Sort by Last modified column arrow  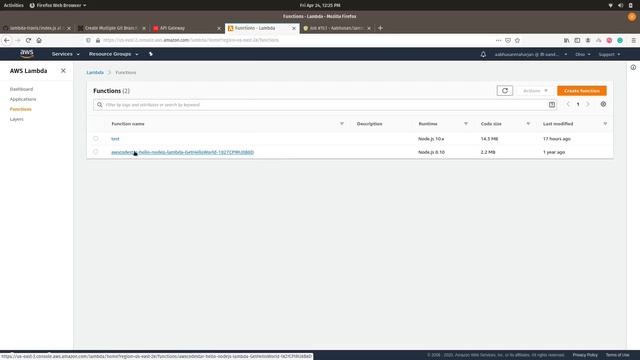pos(605,124)
